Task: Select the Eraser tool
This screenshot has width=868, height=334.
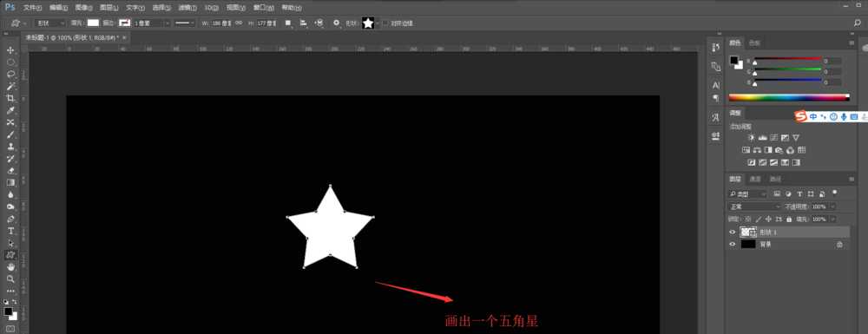Action: (x=10, y=170)
